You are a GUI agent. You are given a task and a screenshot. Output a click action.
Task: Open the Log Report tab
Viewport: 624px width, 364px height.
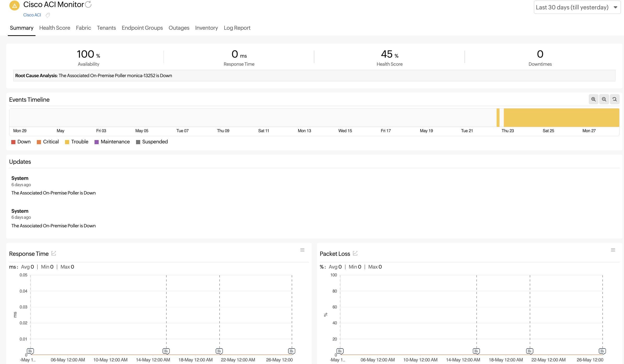pyautogui.click(x=237, y=28)
